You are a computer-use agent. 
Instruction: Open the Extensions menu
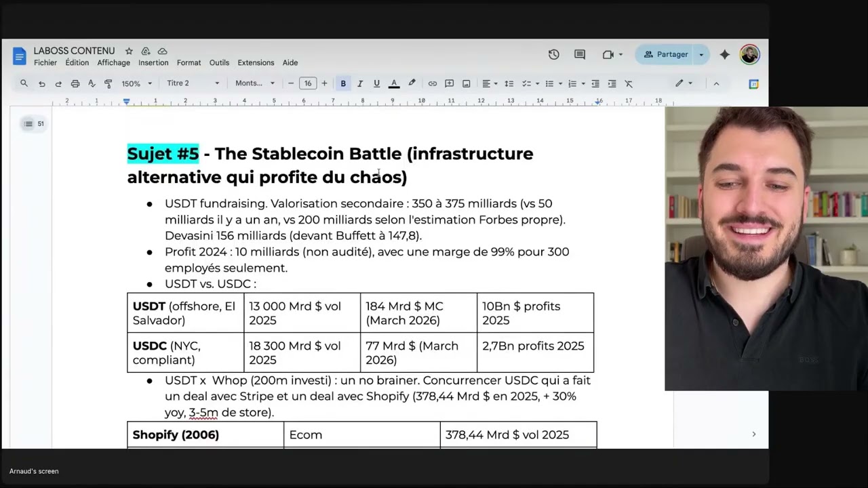pos(256,62)
